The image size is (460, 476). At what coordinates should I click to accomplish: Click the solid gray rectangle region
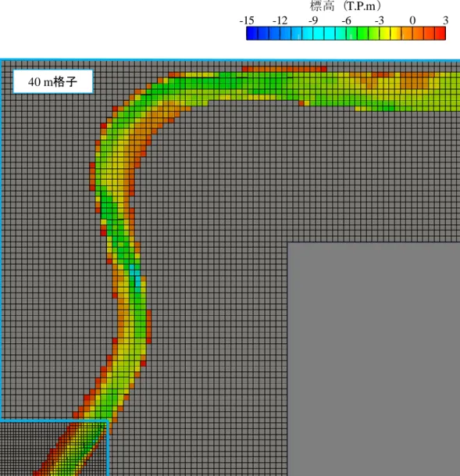373,359
